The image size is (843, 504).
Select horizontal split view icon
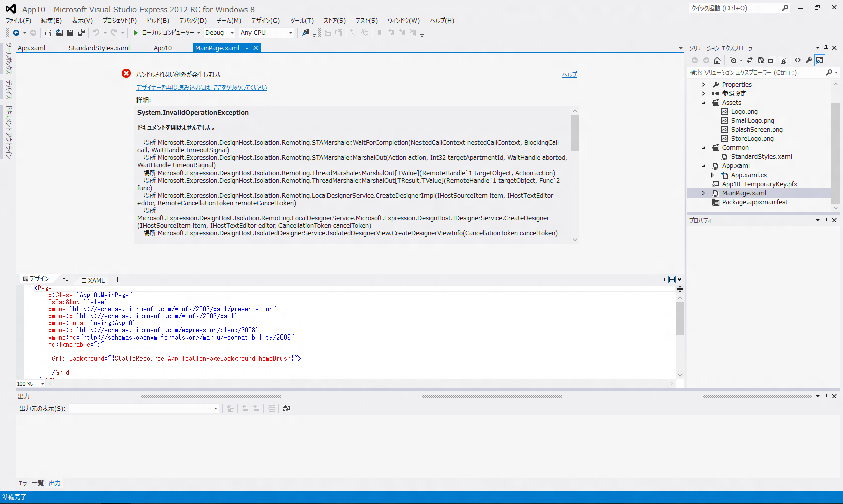coord(672,280)
